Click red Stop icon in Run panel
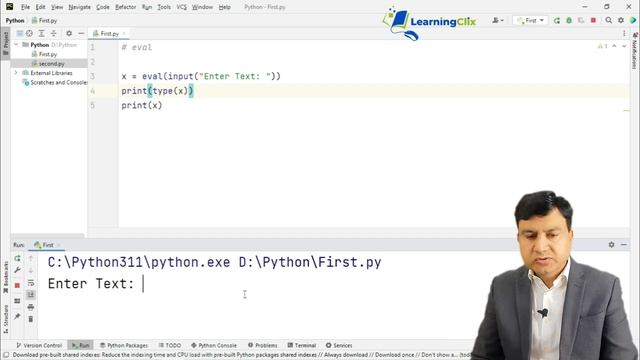 (x=17, y=285)
